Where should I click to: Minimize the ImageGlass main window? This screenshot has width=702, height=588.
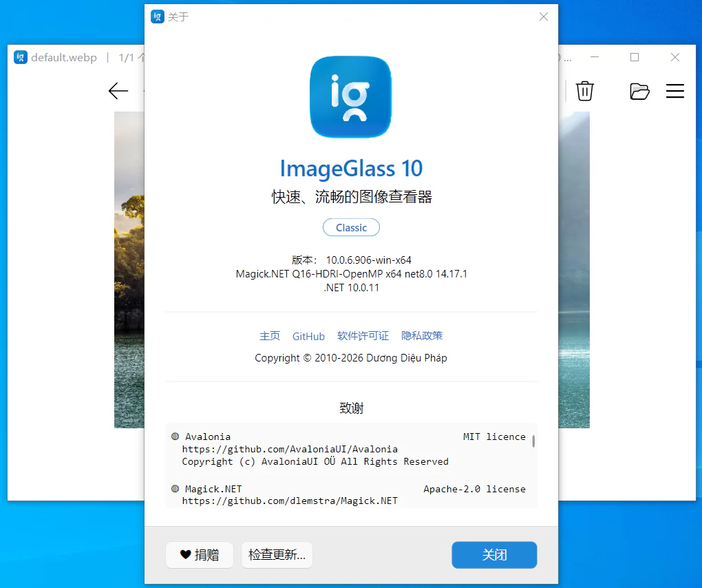coord(595,57)
